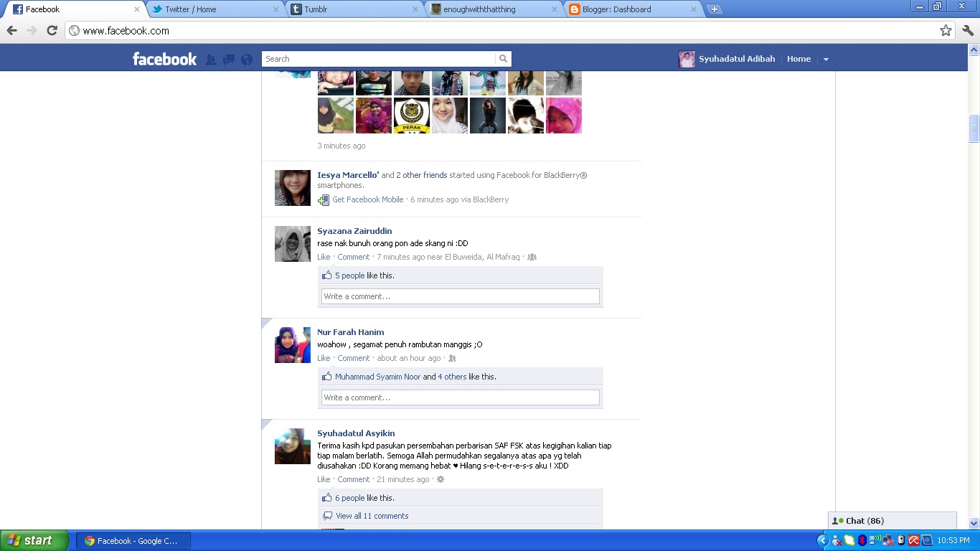Click the El Buweida, Al Mafraq location
The height and width of the screenshot is (551, 980).
482,257
